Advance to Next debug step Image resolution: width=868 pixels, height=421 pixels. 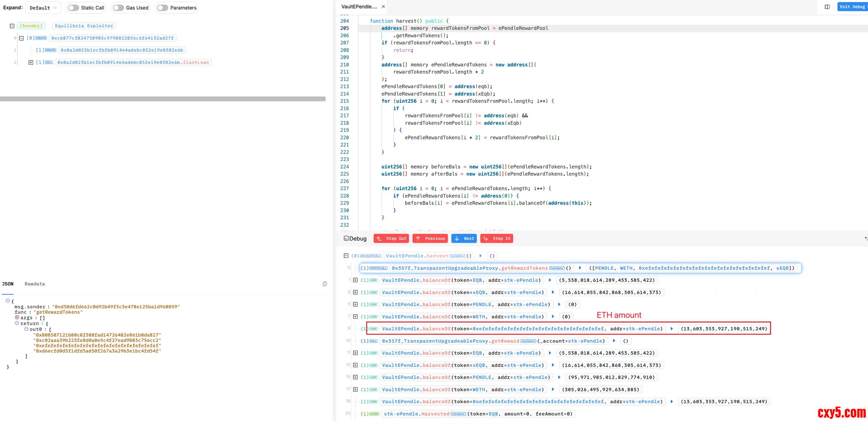464,238
